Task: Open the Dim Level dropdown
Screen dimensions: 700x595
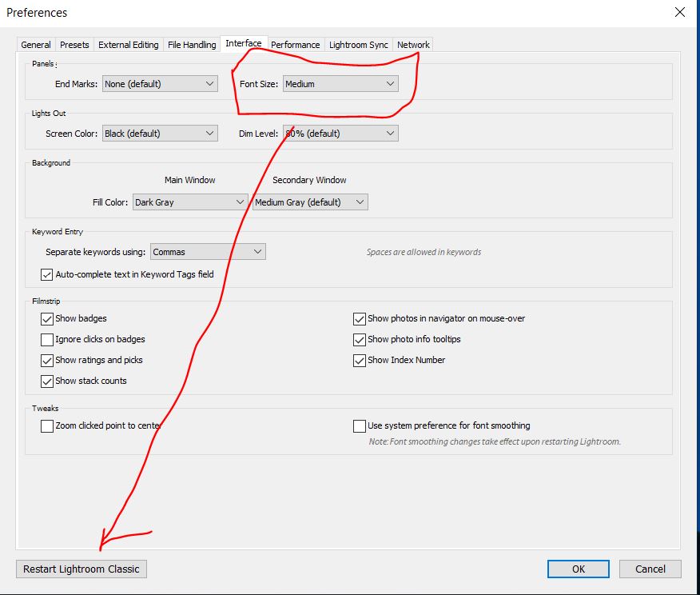Action: (340, 134)
